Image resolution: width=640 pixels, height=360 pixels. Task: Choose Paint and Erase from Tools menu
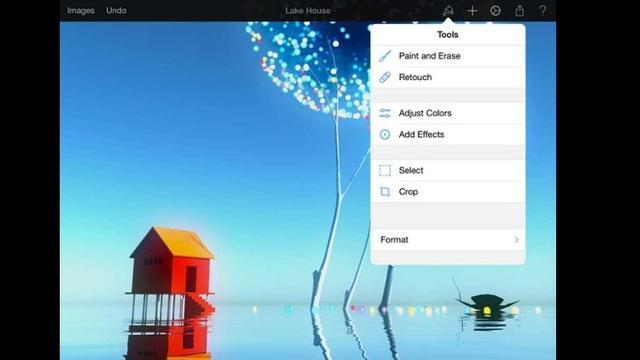tap(448, 56)
